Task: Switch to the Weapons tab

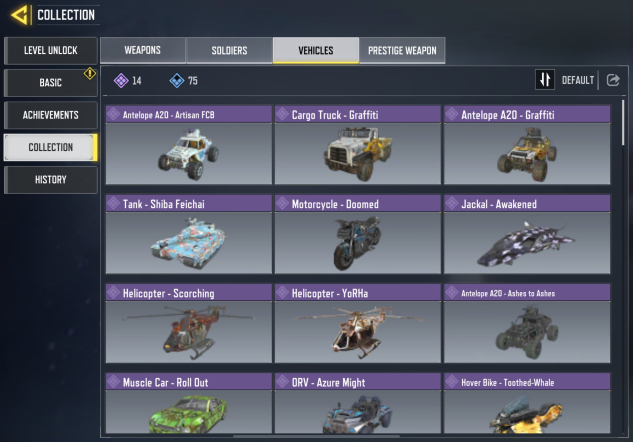Action: [143, 50]
